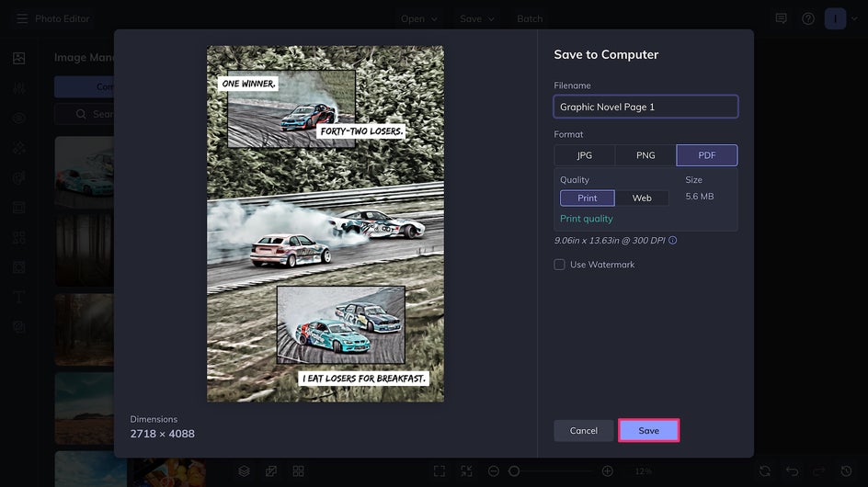Select the Text tool icon in sidebar
The image size is (868, 487).
pyautogui.click(x=18, y=297)
